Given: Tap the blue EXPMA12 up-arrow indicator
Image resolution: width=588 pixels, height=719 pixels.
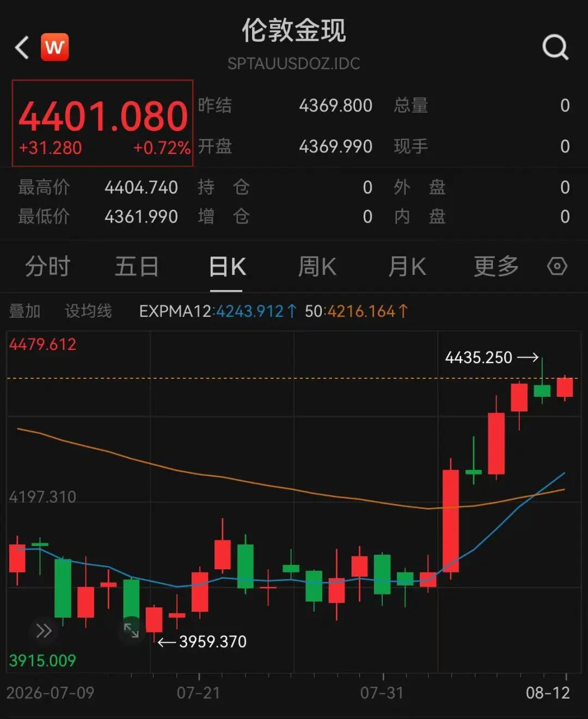Looking at the screenshot, I should click(292, 311).
